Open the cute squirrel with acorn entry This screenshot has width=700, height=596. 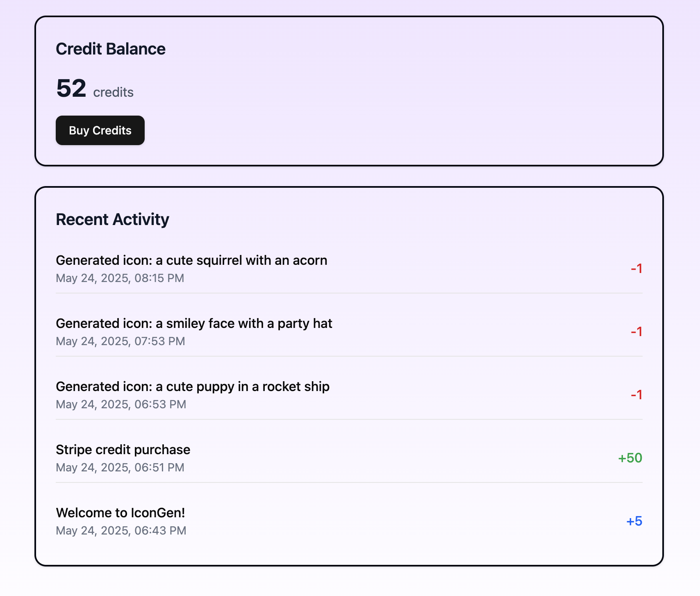point(191,260)
